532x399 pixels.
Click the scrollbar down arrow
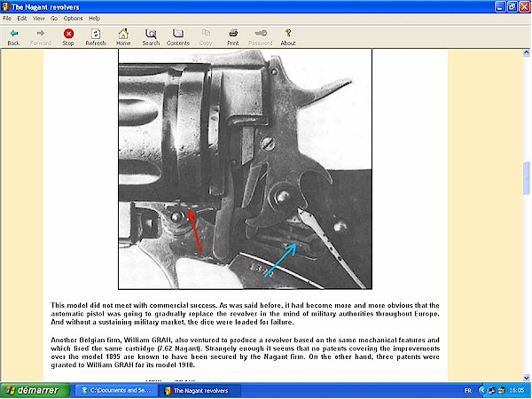click(526, 378)
